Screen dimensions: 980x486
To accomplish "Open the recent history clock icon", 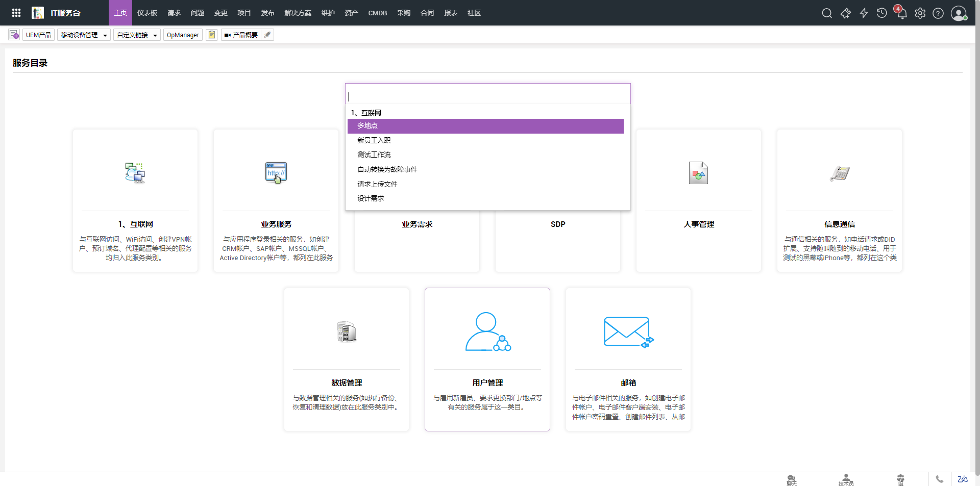I will (x=881, y=13).
